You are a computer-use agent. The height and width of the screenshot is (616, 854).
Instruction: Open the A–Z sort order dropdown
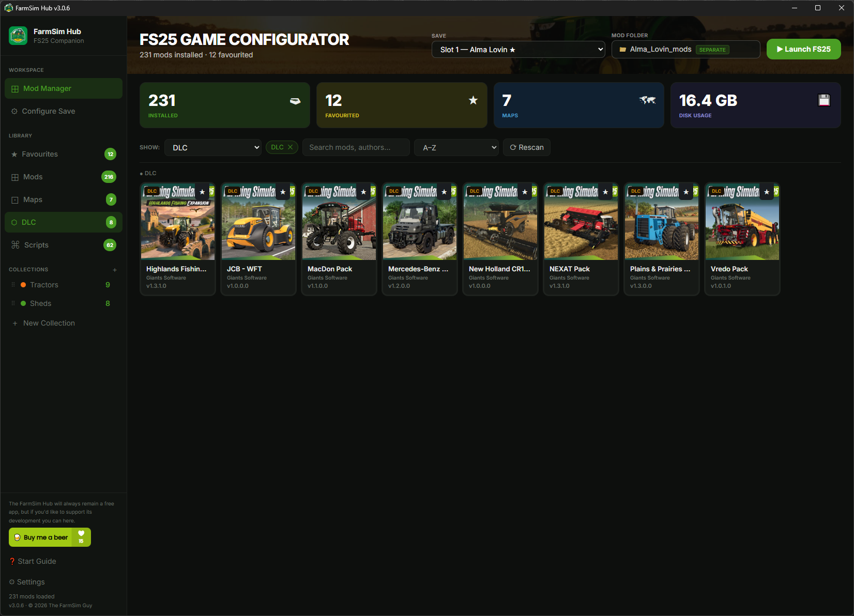(456, 147)
